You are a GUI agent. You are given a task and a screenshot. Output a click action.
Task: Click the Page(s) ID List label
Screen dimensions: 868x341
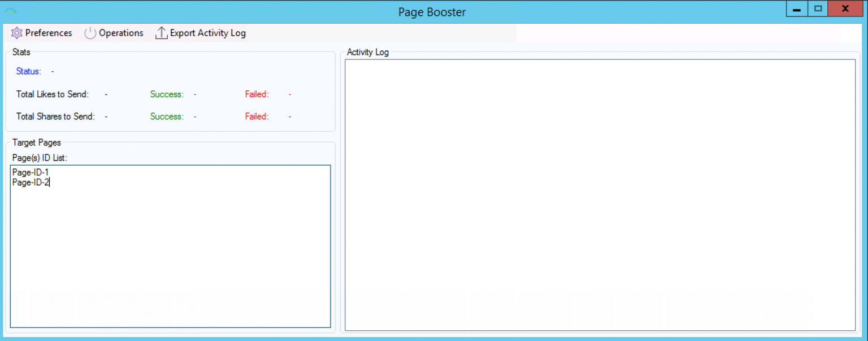tap(40, 158)
